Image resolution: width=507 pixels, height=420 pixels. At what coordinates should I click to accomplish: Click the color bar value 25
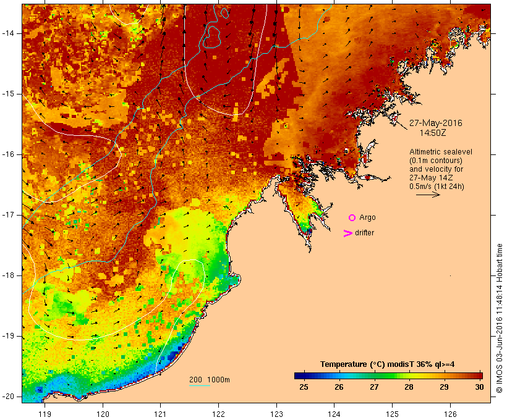click(x=304, y=387)
